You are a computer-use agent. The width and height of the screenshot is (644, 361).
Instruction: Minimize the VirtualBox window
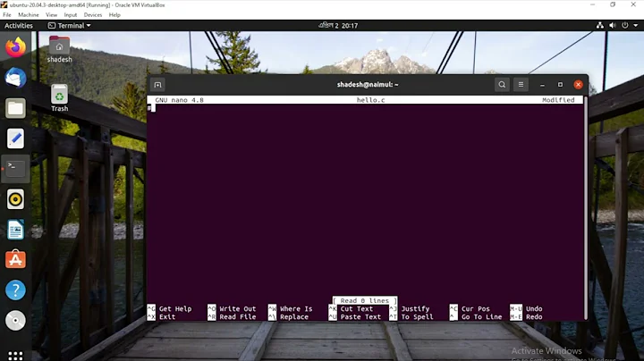[x=592, y=4]
